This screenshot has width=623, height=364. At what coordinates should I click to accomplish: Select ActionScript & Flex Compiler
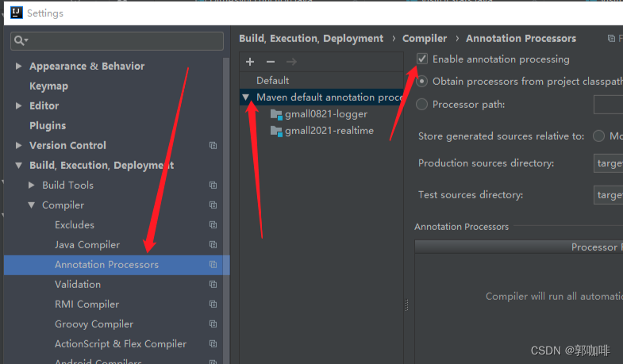[x=121, y=344]
